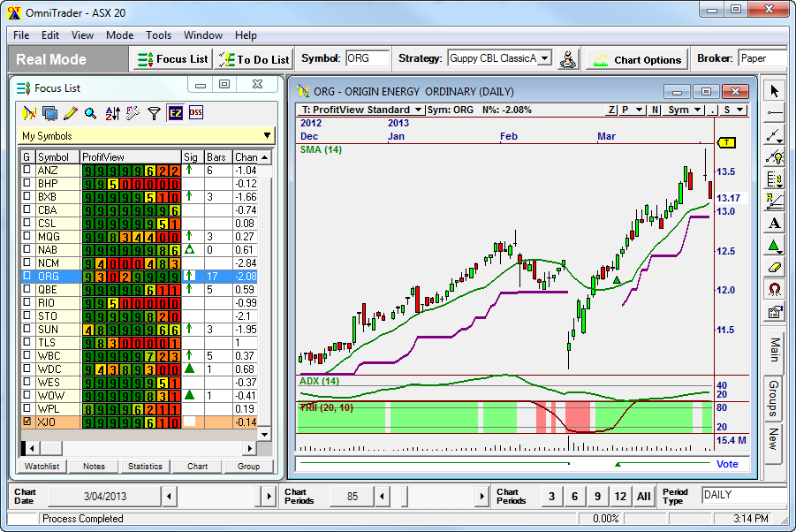Select the trend line tool

coord(774,135)
